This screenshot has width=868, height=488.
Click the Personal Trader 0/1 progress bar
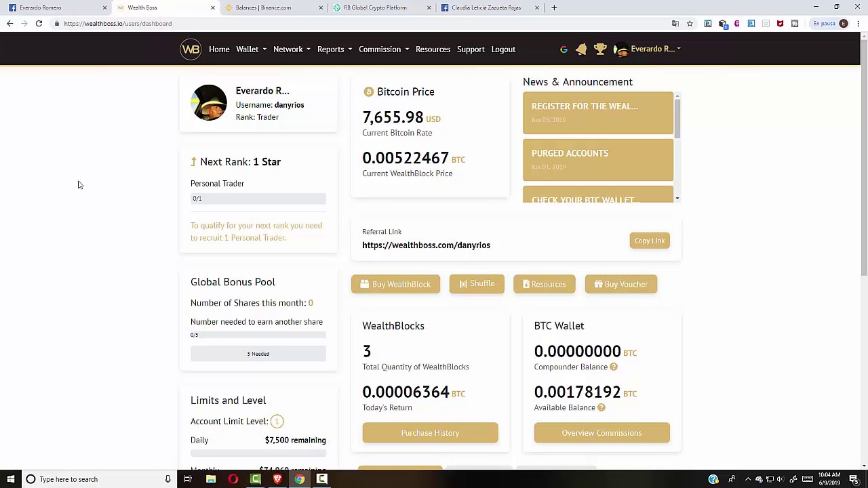click(x=258, y=199)
